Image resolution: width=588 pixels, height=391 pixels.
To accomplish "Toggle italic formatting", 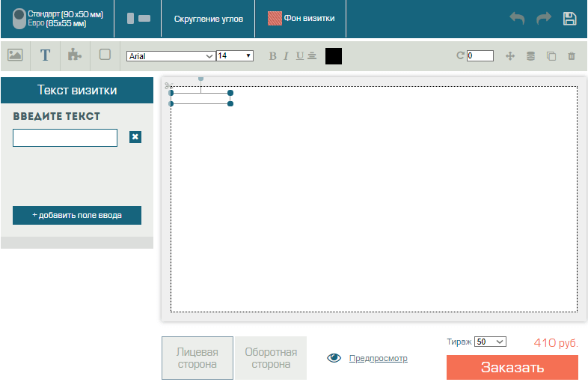I will pyautogui.click(x=286, y=56).
